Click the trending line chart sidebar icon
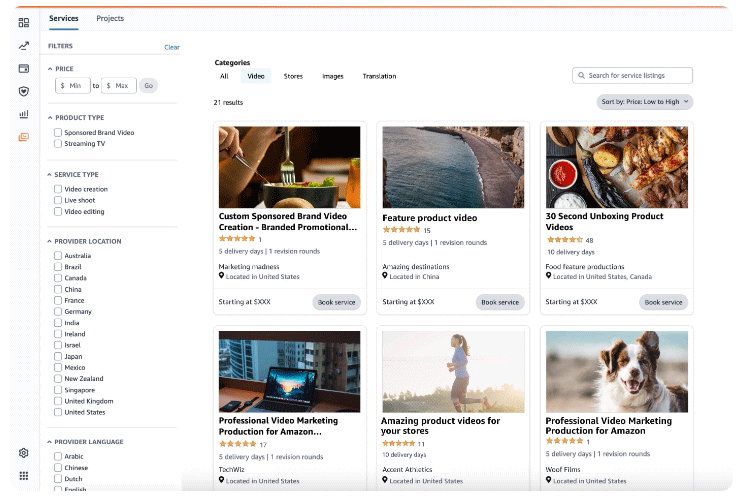The height and width of the screenshot is (500, 744). 24,45
